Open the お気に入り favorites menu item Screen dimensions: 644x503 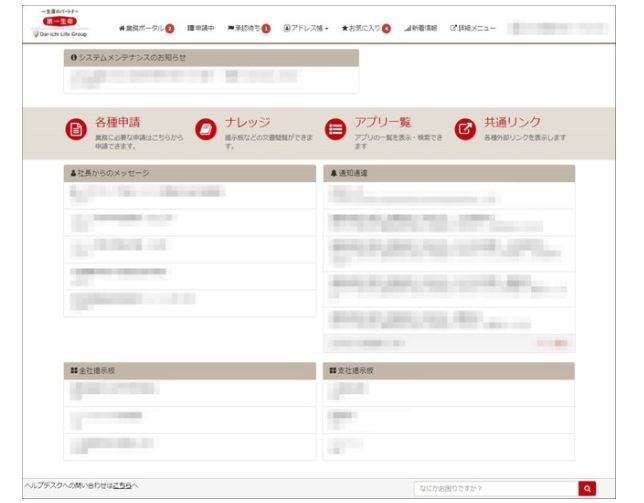click(x=366, y=28)
